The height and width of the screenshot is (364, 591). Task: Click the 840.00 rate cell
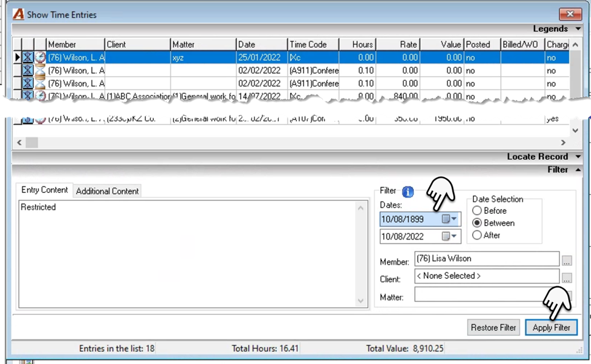pyautogui.click(x=398, y=96)
